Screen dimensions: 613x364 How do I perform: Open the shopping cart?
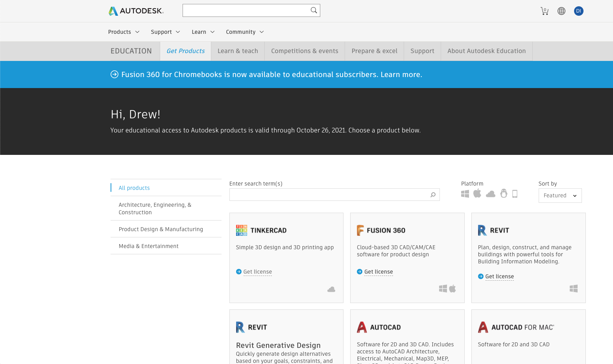545,11
